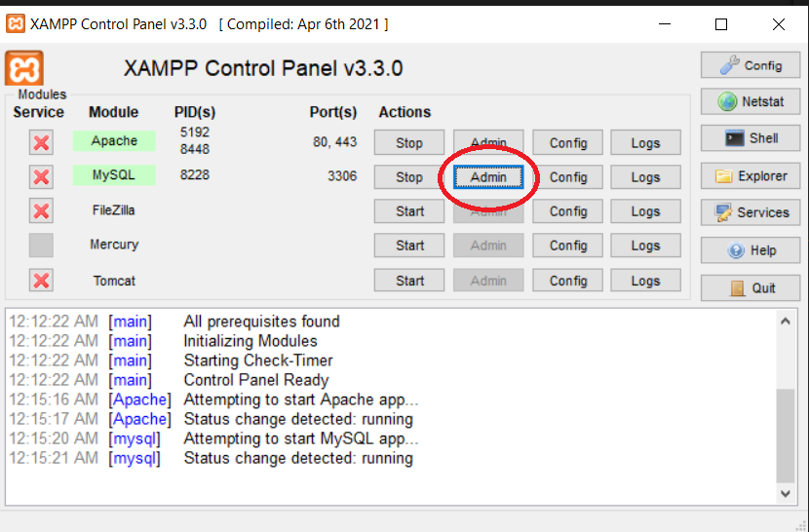Select 'Control Panel Ready' log line
Image resolution: width=809 pixels, height=532 pixels.
(x=256, y=380)
